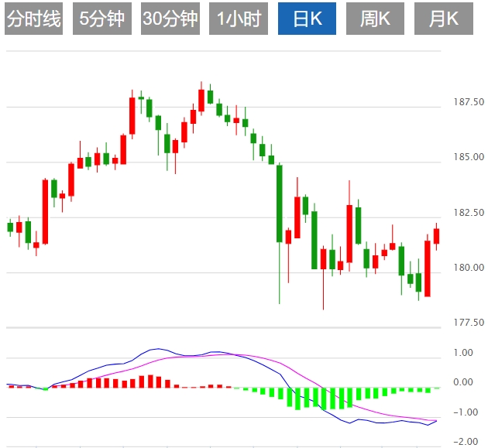488x448 pixels.
Task: Switch to the 分时线 tab
Action: coord(33,19)
